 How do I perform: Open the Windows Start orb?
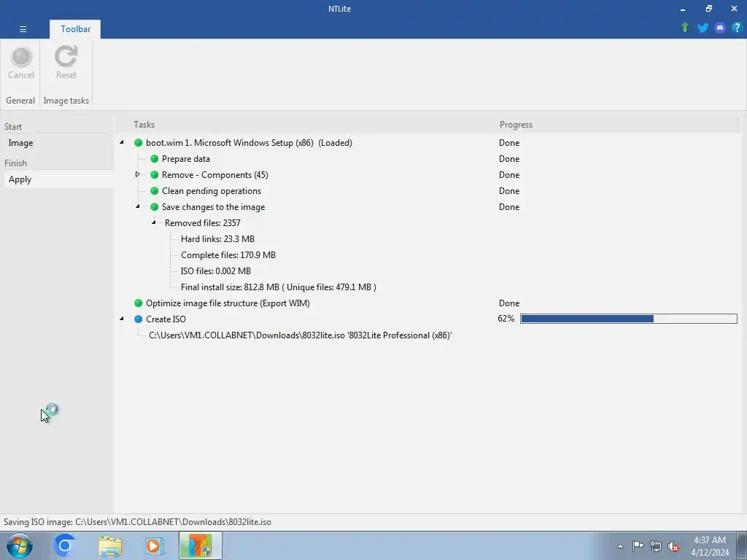[x=20, y=545]
